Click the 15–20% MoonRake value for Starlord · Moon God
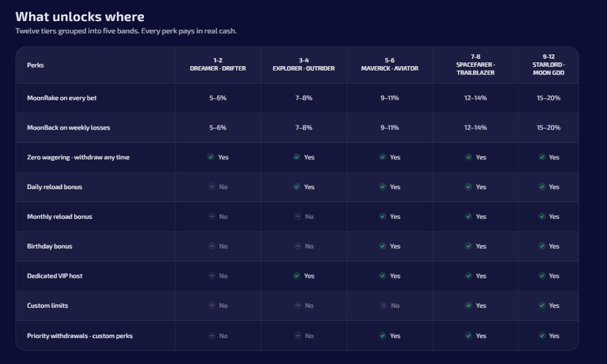 (x=549, y=98)
